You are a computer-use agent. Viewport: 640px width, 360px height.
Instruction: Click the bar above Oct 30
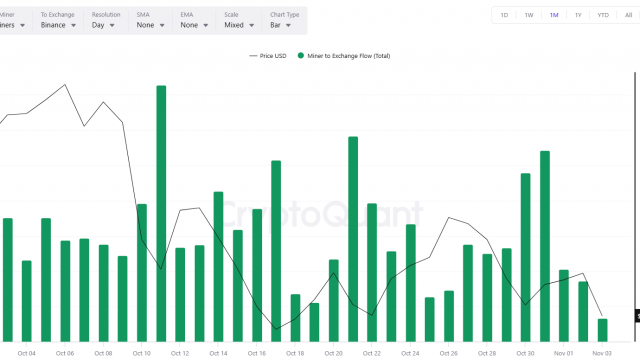pos(526,258)
